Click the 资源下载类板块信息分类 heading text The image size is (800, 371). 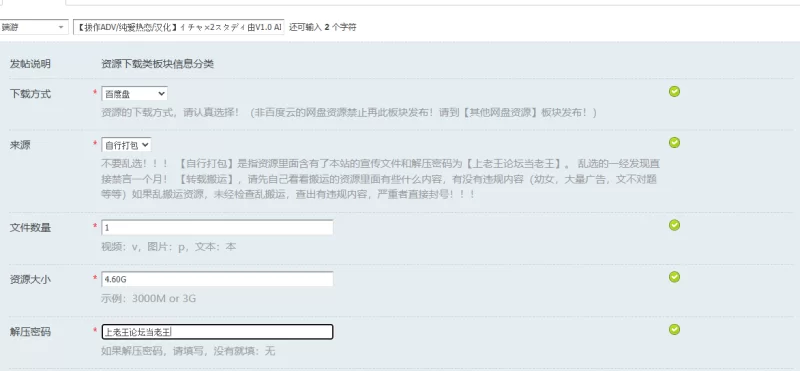click(x=157, y=64)
